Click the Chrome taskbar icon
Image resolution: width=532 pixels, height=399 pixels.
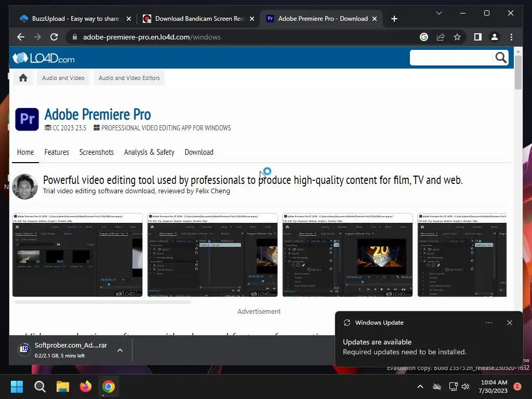pyautogui.click(x=109, y=387)
